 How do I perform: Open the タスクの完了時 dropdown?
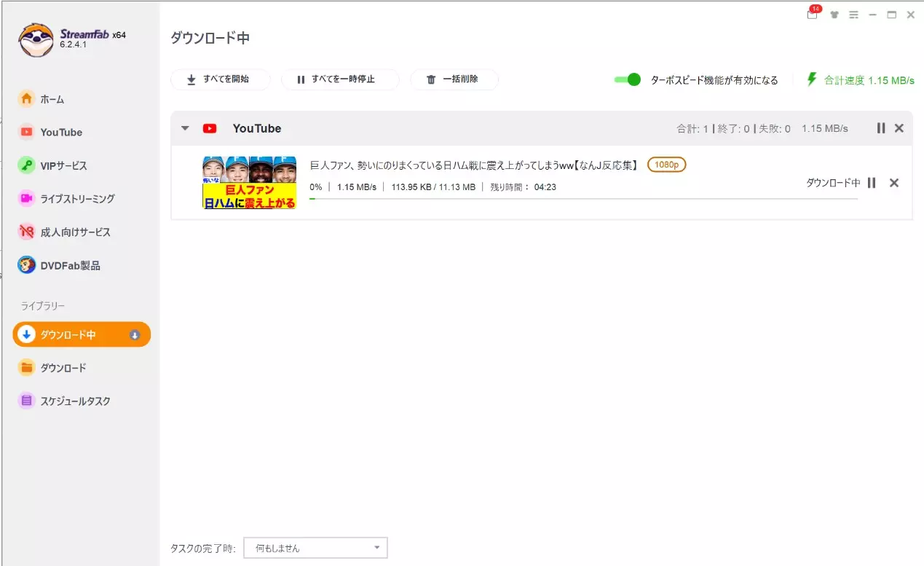click(x=315, y=548)
